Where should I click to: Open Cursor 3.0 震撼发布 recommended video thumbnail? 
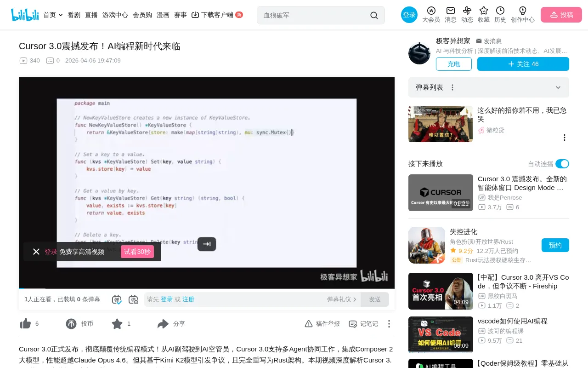pyautogui.click(x=441, y=193)
